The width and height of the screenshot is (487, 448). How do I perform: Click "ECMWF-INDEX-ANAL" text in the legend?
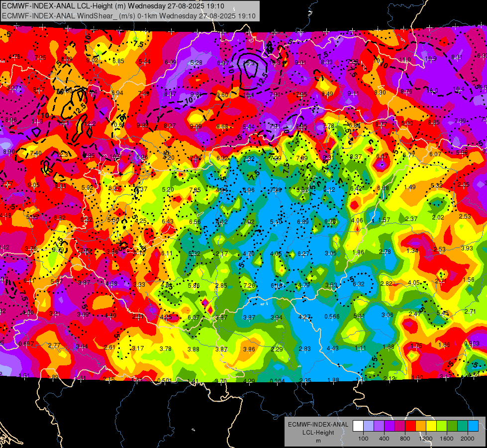pos(318,425)
